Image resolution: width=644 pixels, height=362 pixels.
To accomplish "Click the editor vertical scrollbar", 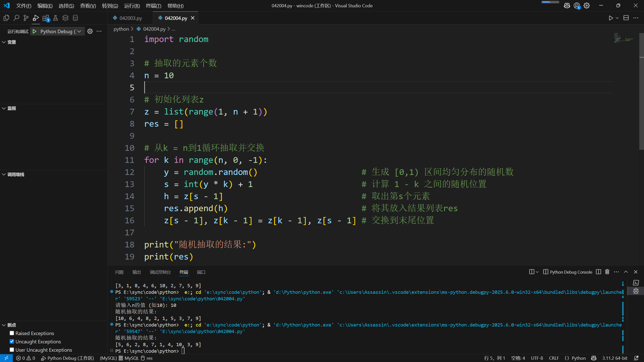I will click(x=641, y=101).
